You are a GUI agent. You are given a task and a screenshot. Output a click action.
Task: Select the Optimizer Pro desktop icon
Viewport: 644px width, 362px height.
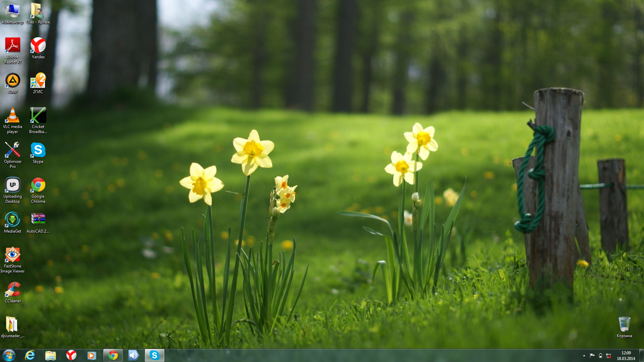click(x=12, y=156)
